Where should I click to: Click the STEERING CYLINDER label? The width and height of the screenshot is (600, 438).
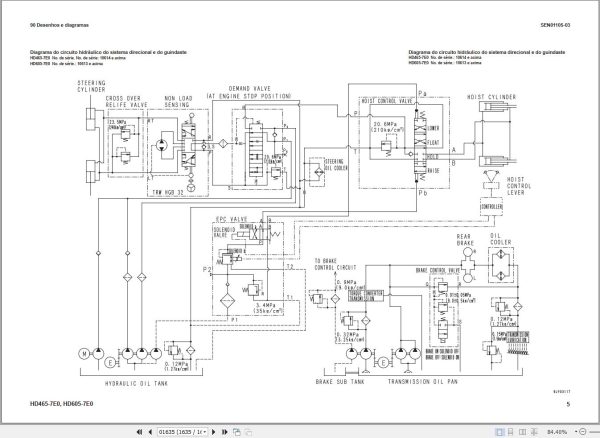(x=91, y=86)
